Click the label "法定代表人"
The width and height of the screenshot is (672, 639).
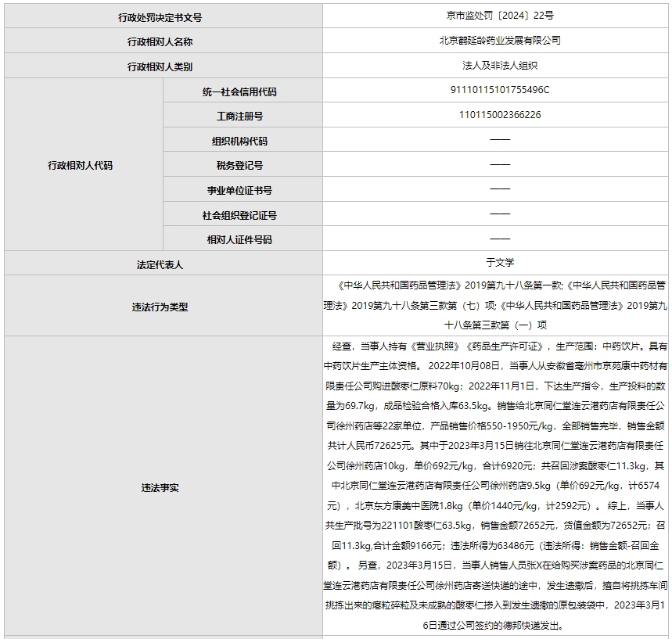click(x=160, y=265)
